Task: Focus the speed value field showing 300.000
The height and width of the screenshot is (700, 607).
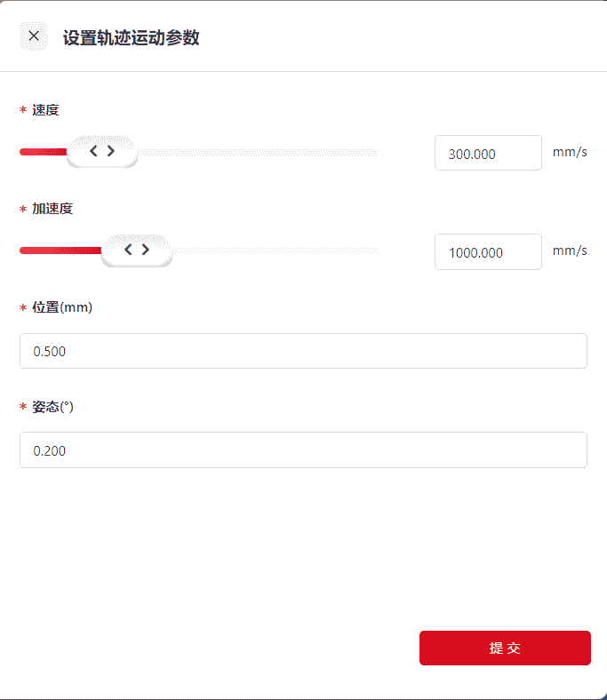Action: click(x=488, y=153)
